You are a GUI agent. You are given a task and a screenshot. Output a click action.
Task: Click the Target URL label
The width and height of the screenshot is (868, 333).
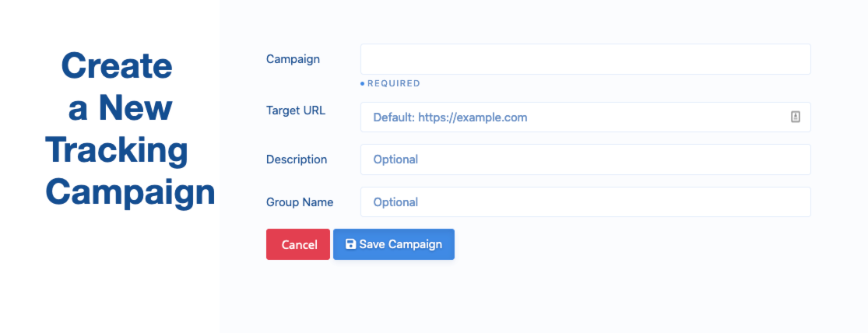pyautogui.click(x=296, y=110)
